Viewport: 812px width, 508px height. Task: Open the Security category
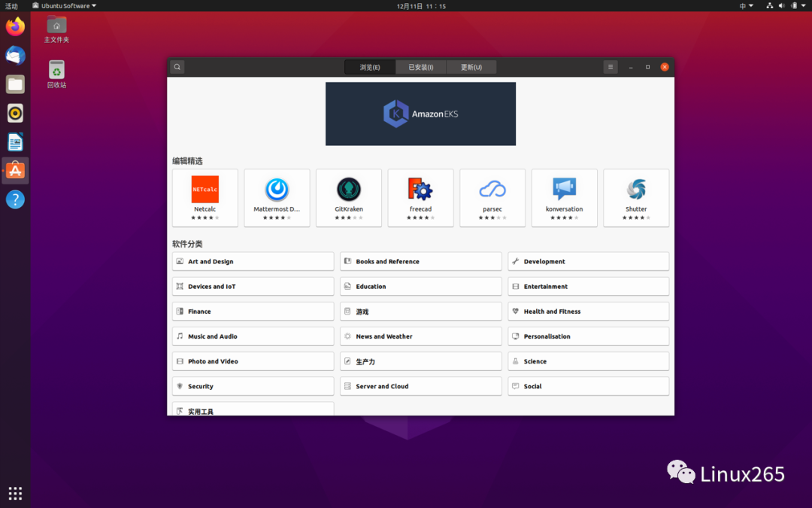(253, 386)
